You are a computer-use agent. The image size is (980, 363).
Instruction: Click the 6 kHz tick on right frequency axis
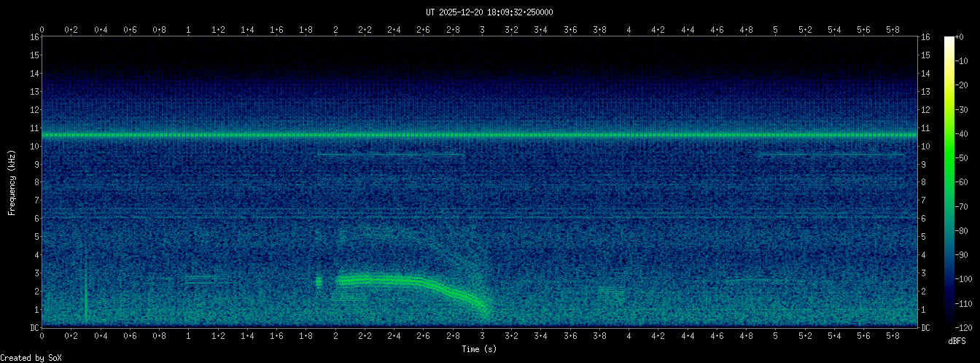point(925,219)
